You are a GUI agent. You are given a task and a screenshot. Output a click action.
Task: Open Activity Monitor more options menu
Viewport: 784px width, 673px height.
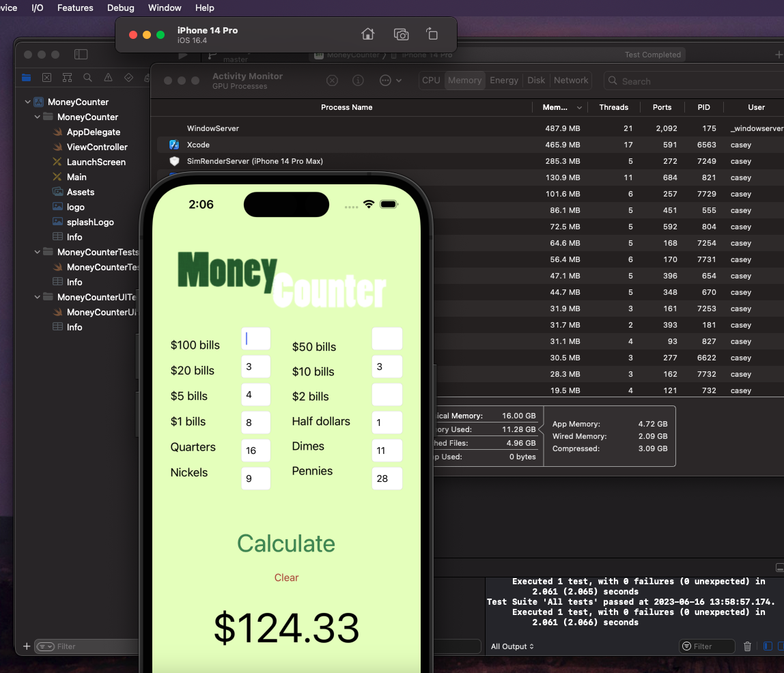coord(391,81)
